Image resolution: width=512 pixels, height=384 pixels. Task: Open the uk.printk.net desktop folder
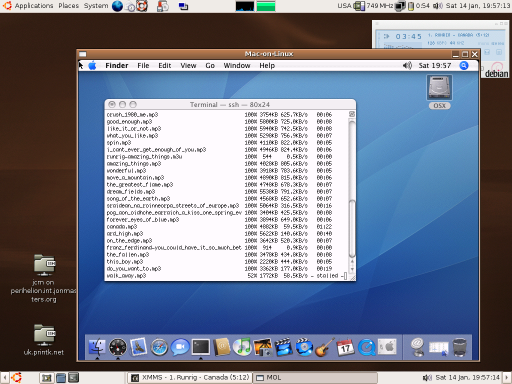(x=44, y=339)
